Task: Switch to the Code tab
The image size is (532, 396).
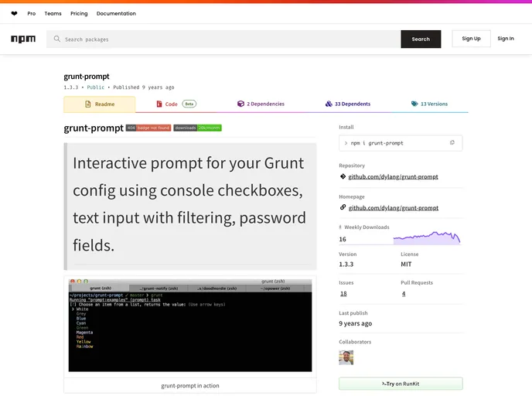Action: 176,104
